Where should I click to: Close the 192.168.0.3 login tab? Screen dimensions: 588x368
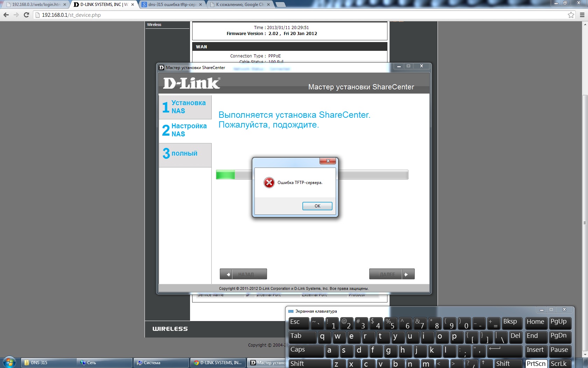[x=65, y=5]
